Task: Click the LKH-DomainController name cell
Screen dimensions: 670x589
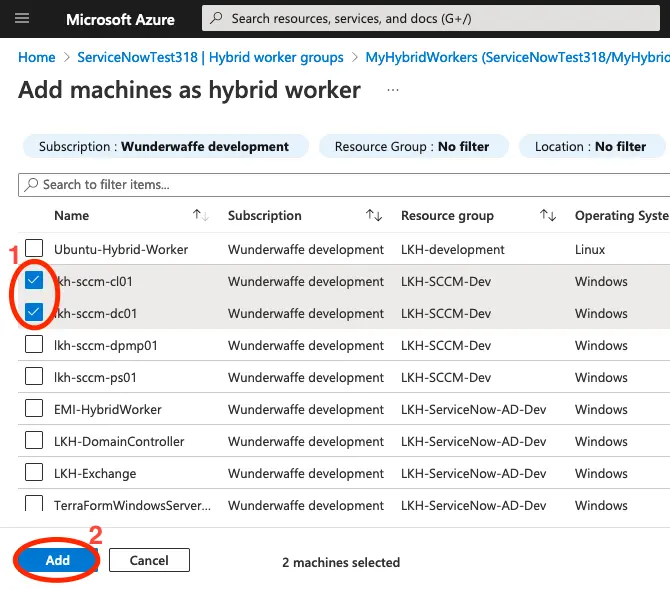Action: pos(119,441)
